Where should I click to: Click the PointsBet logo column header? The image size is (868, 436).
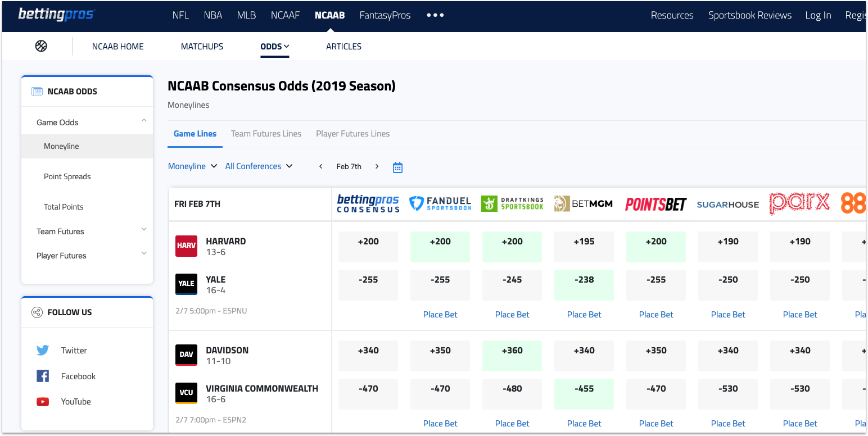[x=655, y=204]
